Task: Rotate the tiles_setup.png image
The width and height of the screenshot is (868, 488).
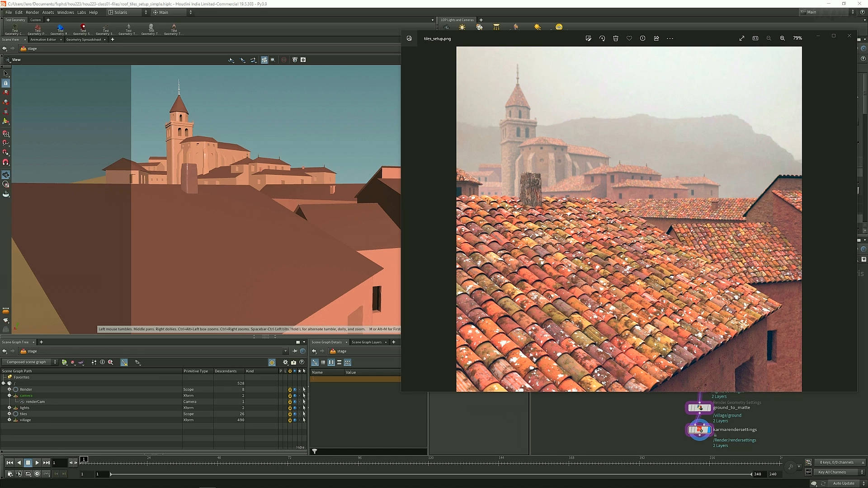Action: pyautogui.click(x=602, y=38)
